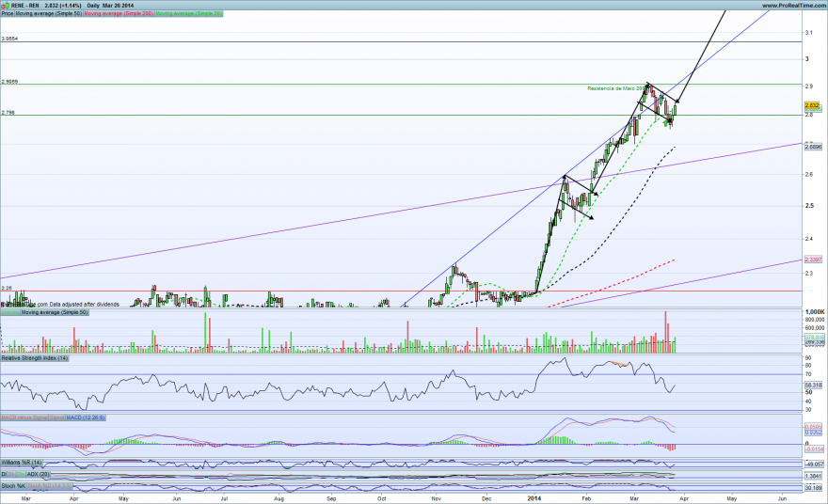Select the DI label in ADX panel
828x504 pixels.
pyautogui.click(x=4, y=475)
